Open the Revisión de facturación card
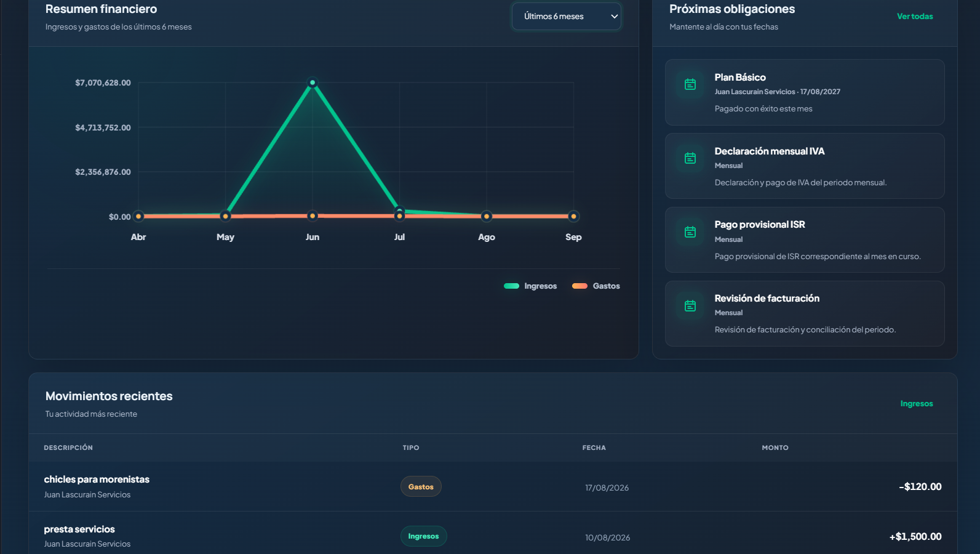980x554 pixels. [805, 313]
